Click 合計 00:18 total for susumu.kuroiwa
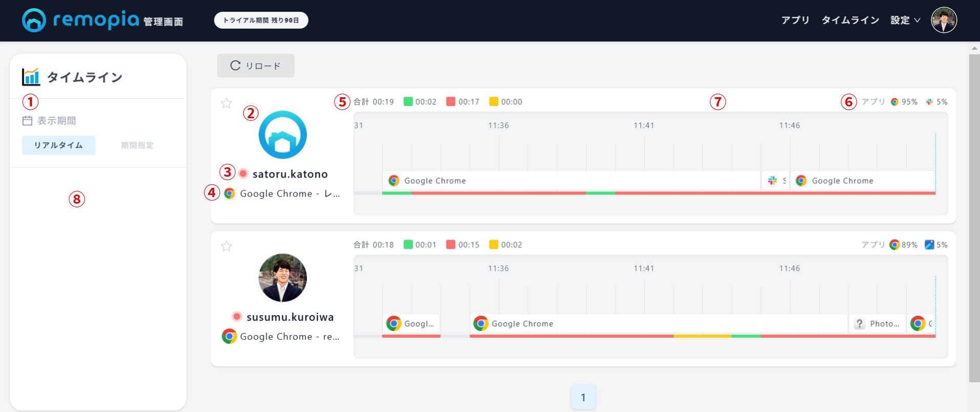The height and width of the screenshot is (412, 980). [x=374, y=245]
